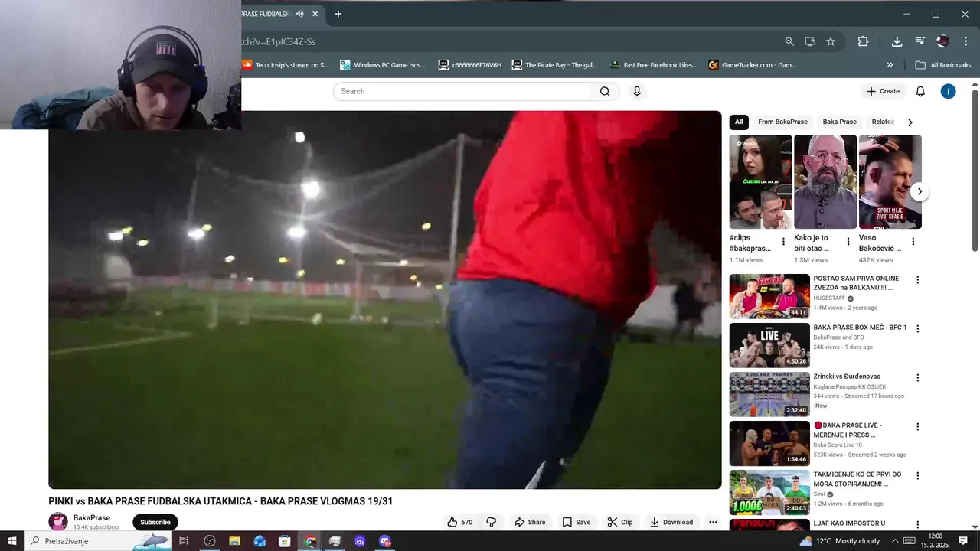Screen dimensions: 980x551
Task: Dislike the video with thumbs-down button
Action: (492, 522)
